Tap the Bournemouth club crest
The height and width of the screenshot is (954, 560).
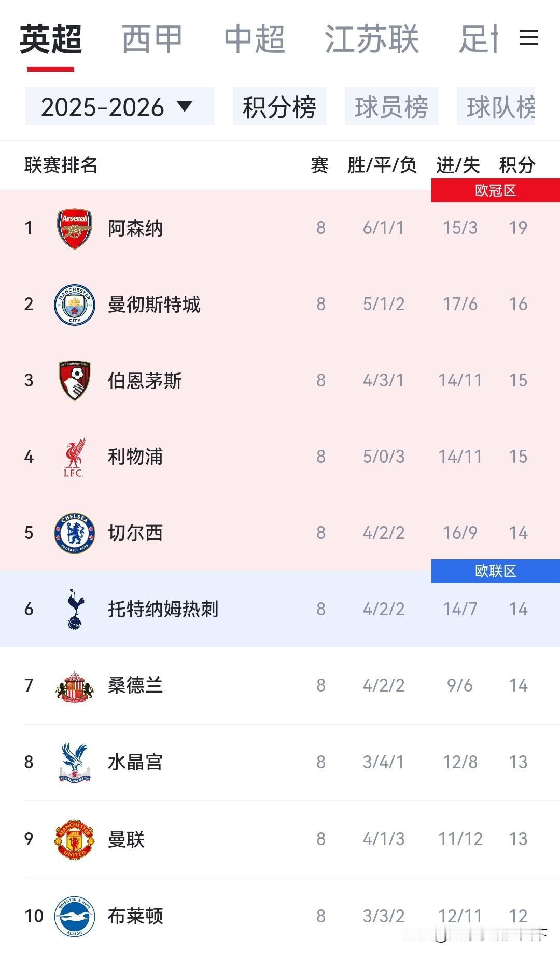(75, 380)
